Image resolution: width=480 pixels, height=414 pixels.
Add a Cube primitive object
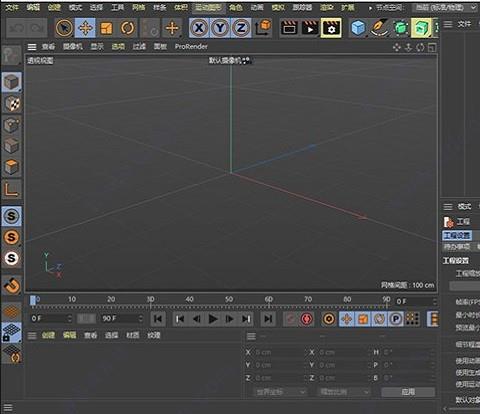358,28
